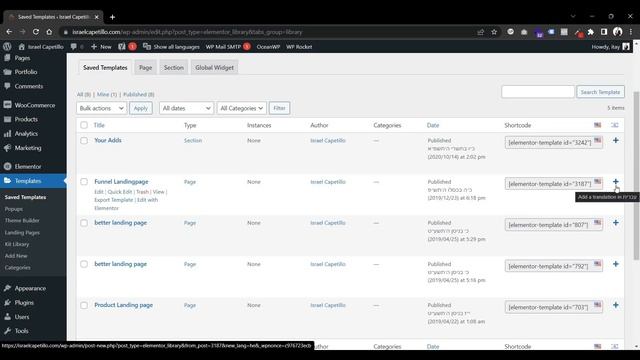Screen dimensions: 640x360
Task: Open Appearance in the sidebar
Action: [30, 288]
